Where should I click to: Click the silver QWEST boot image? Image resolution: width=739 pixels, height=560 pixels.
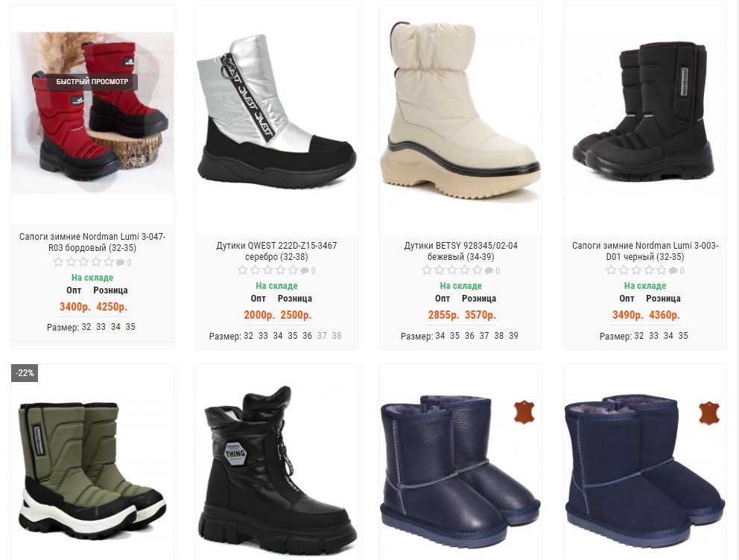(276, 112)
